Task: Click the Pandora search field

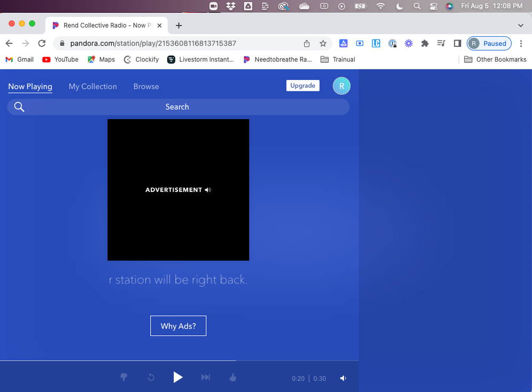Action: (x=178, y=107)
